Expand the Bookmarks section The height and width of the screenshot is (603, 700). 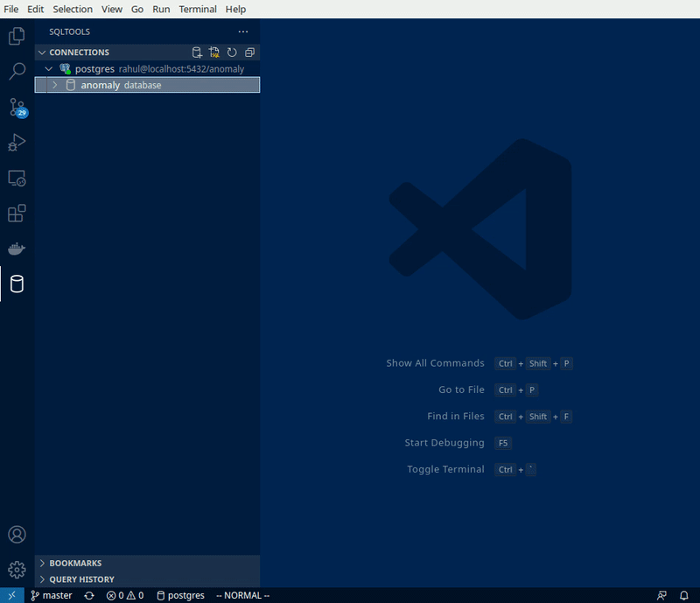click(x=75, y=564)
